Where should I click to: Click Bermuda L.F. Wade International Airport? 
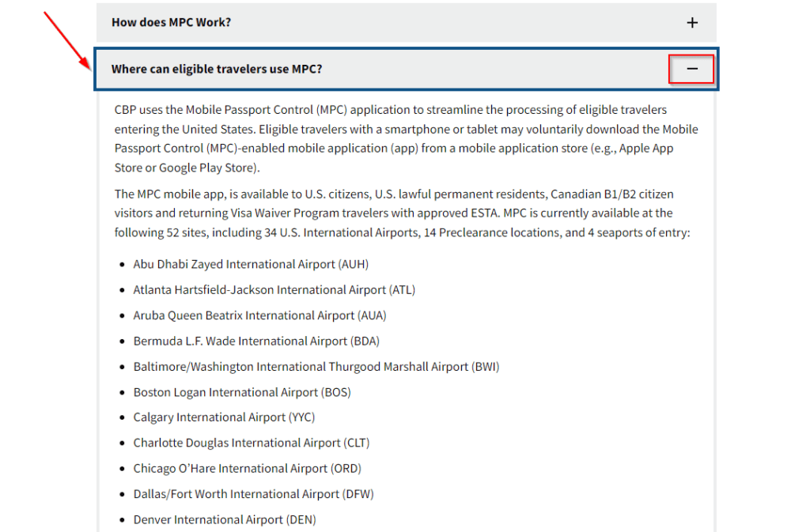pyautogui.click(x=255, y=341)
